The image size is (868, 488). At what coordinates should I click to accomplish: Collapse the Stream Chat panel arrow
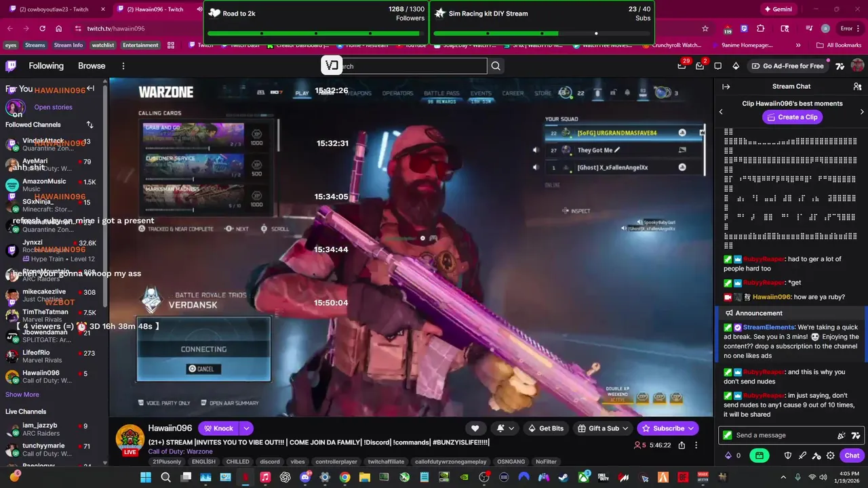click(x=726, y=87)
